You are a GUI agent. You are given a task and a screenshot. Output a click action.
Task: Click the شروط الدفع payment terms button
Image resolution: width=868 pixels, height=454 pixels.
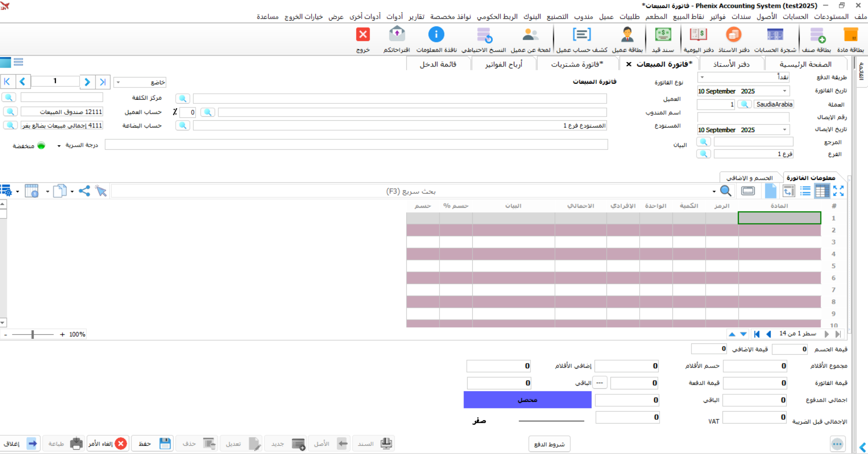[x=549, y=444]
